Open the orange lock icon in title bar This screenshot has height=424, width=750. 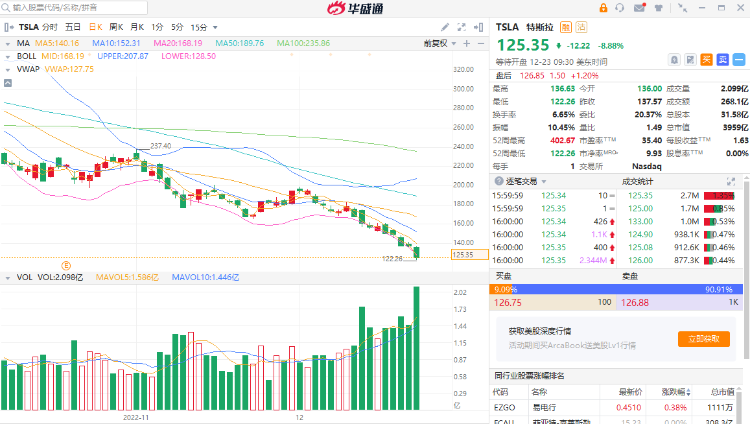click(x=603, y=8)
